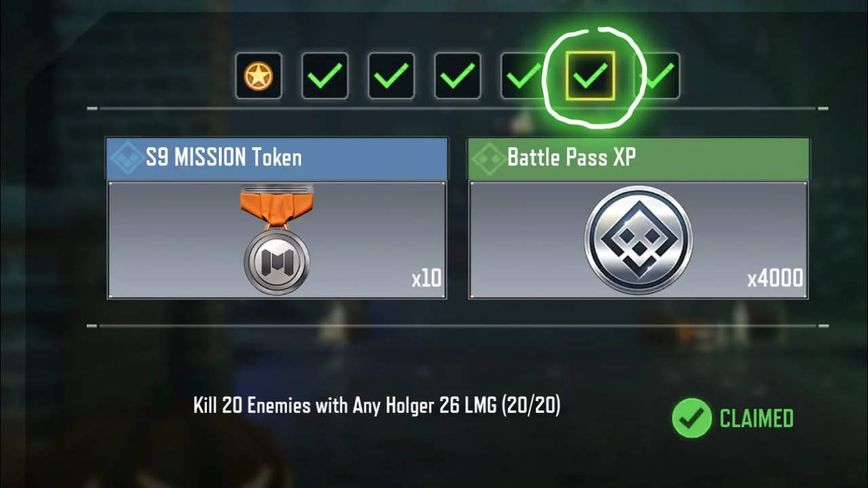The width and height of the screenshot is (868, 488).
Task: Select the second green checkmark stage box
Action: pyautogui.click(x=391, y=76)
